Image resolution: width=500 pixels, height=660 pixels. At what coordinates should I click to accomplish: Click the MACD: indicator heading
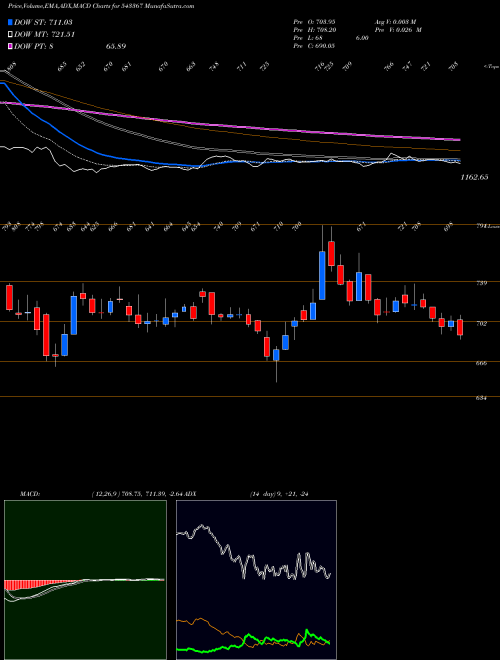(29, 494)
